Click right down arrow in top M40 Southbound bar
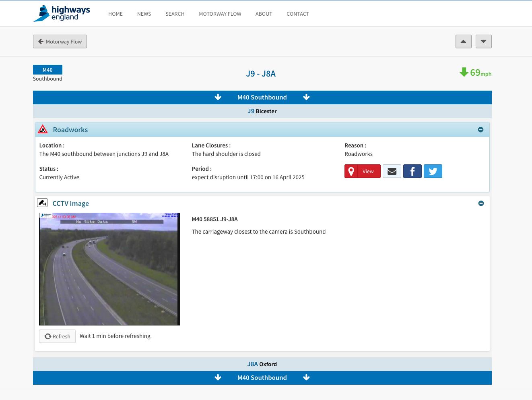This screenshot has height=400, width=532. [306, 97]
